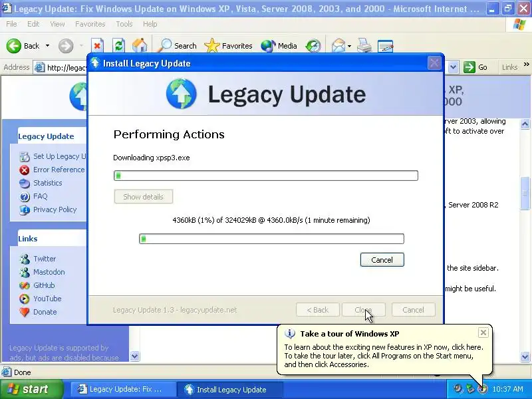Image resolution: width=532 pixels, height=399 pixels.
Task: Click the Stop loading icon
Action: pyautogui.click(x=97, y=46)
